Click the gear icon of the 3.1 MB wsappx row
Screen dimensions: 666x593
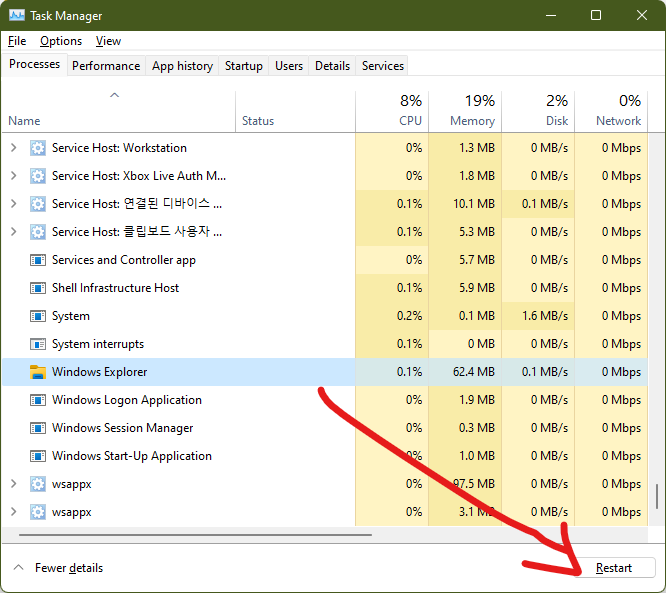coord(38,512)
